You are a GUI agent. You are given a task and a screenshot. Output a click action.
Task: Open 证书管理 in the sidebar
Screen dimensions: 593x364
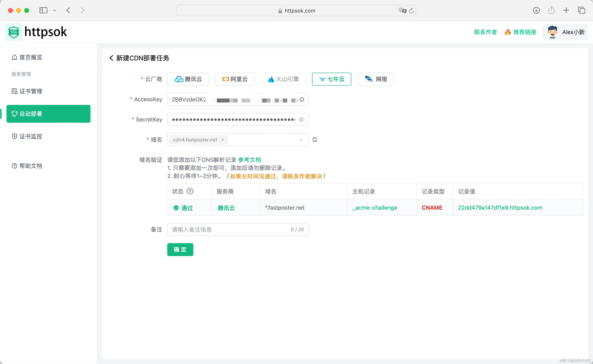point(31,91)
